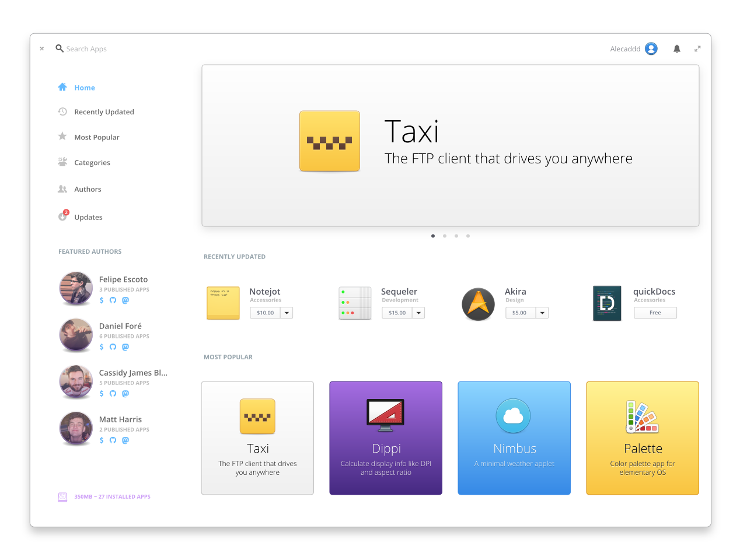Buy Sequeler with the $15.00 button
The width and height of the screenshot is (747, 560).
click(397, 313)
